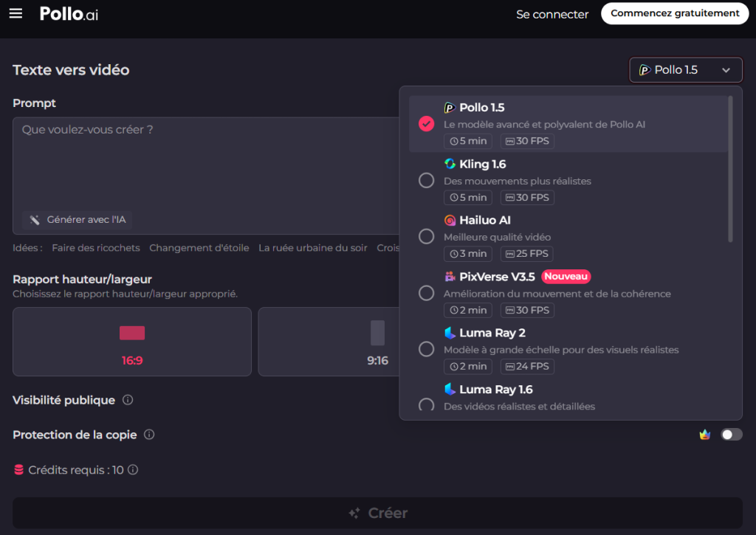Click the 24 FPS tag under Luma Ray 2
The height and width of the screenshot is (535, 756).
click(527, 366)
